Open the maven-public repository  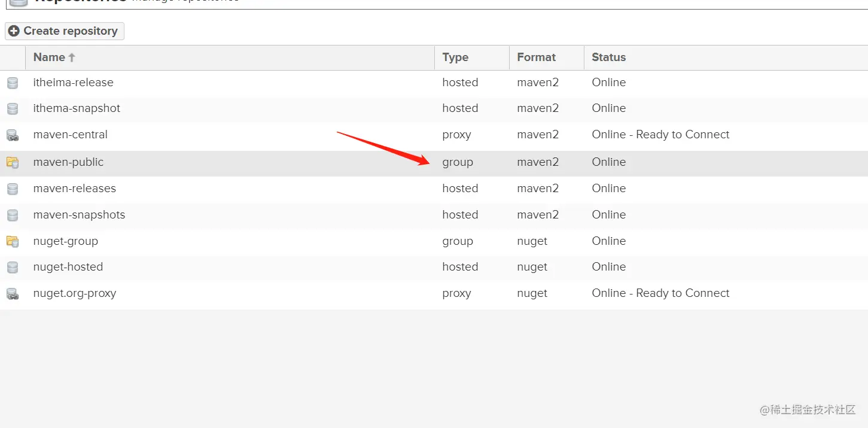click(68, 162)
